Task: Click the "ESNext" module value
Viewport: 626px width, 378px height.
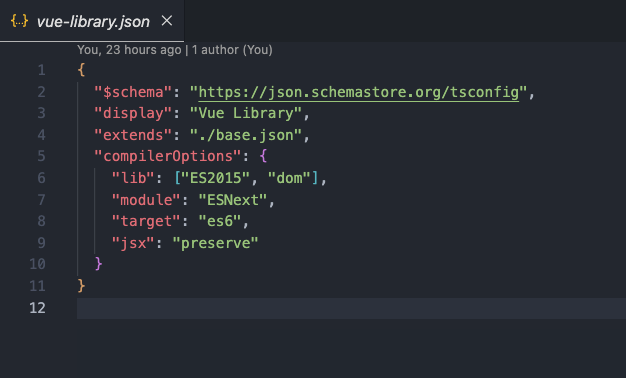Action: click(x=233, y=200)
